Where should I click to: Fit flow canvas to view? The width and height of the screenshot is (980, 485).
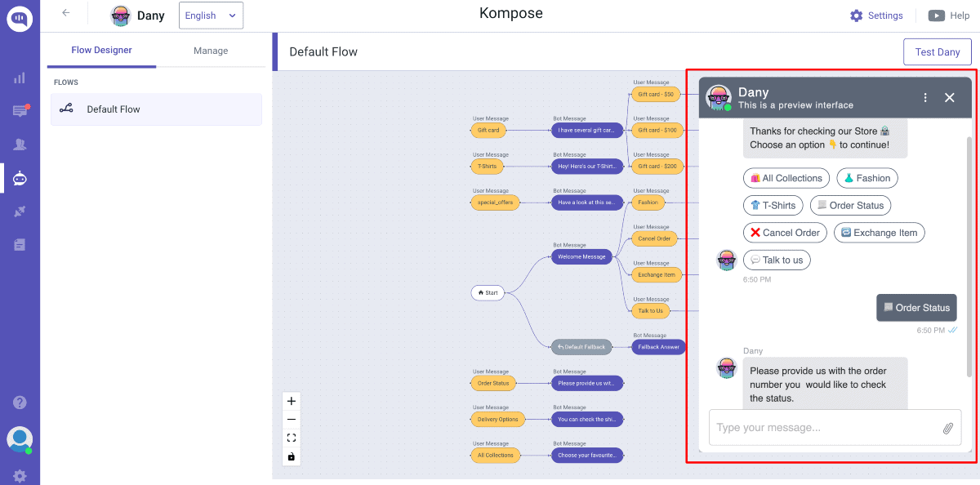point(292,438)
